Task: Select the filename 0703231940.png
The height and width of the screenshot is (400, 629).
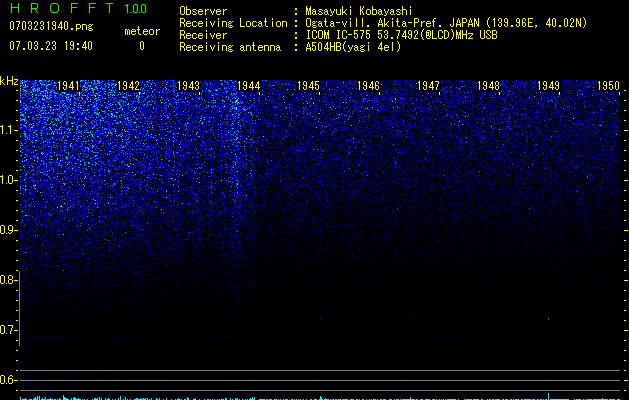Action: tap(51, 27)
